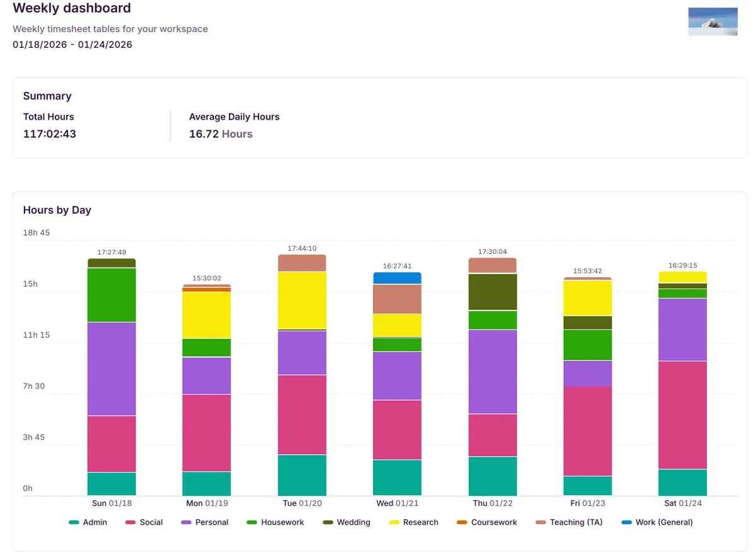756x555 pixels.
Task: Click the Thu 01/22 axis label
Action: (493, 503)
